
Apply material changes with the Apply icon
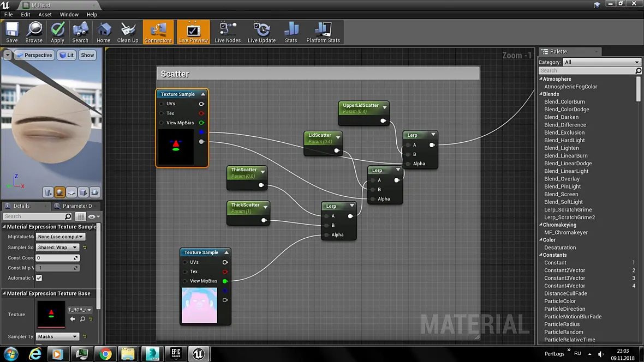click(x=57, y=32)
